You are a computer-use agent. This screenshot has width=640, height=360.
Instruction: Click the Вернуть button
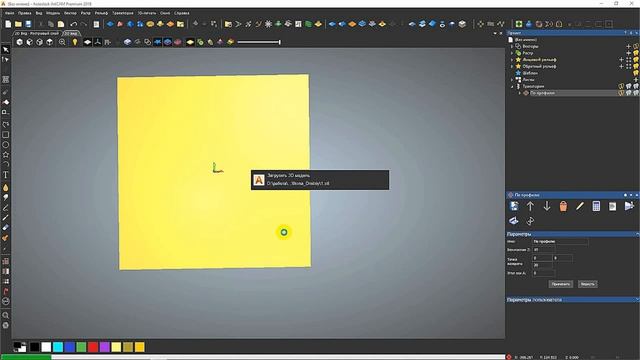tap(587, 284)
